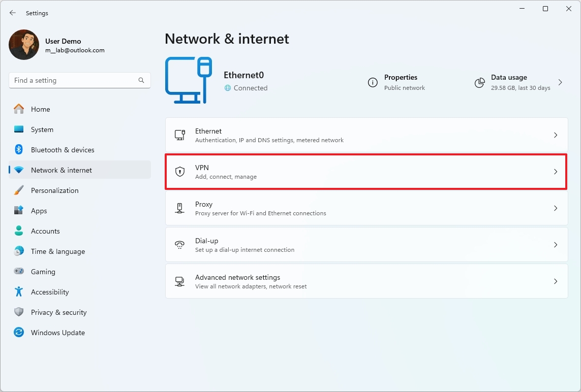Expand Advanced network settings
This screenshot has width=581, height=392.
point(555,281)
